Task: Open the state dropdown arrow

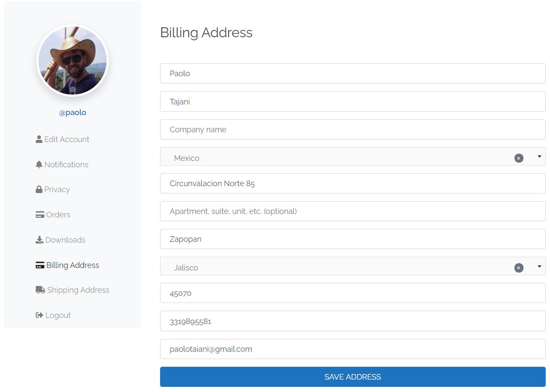Action: tap(539, 266)
